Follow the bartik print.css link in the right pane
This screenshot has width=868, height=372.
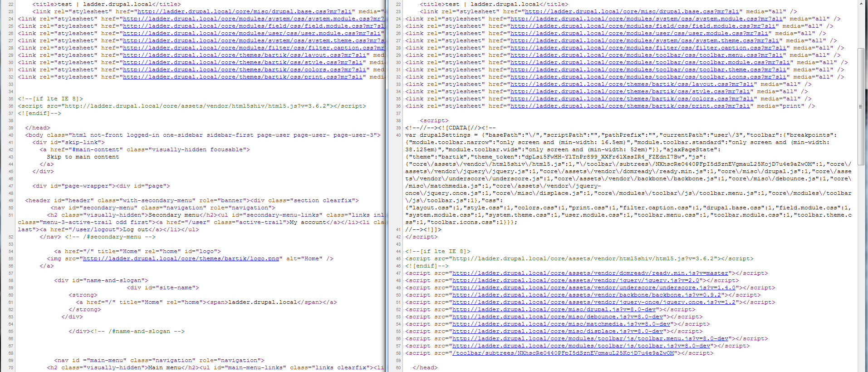[x=630, y=106]
